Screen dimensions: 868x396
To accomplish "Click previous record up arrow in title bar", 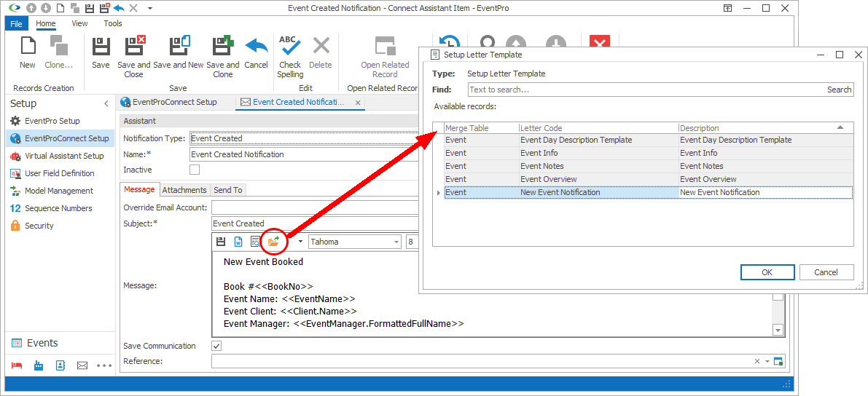I will [x=32, y=8].
